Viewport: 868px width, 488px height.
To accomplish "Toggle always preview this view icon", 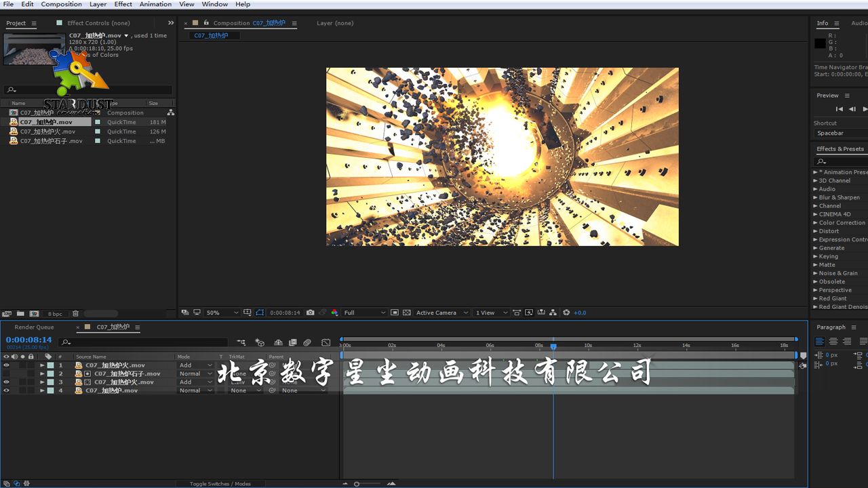I will [185, 312].
